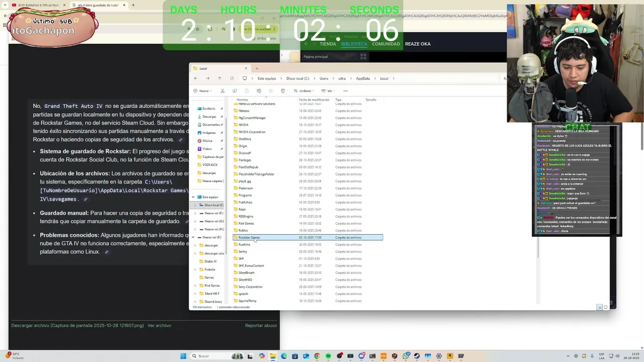644x362 pixels.
Task: Click the Disco local (C:) breadcrumb
Action: [x=298, y=78]
